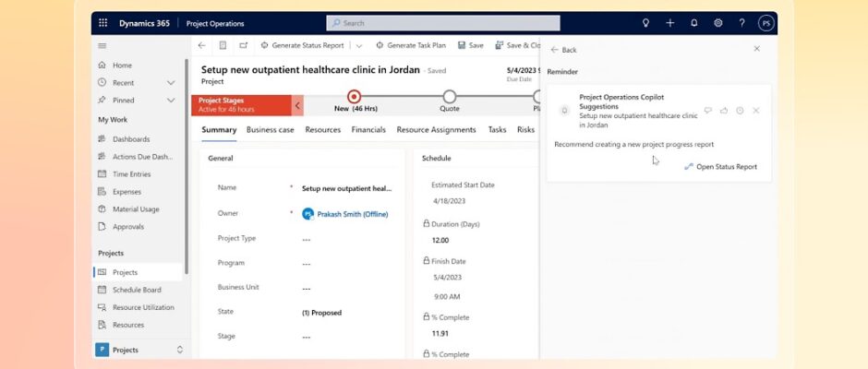Click Generate Task Plan command

(x=411, y=45)
